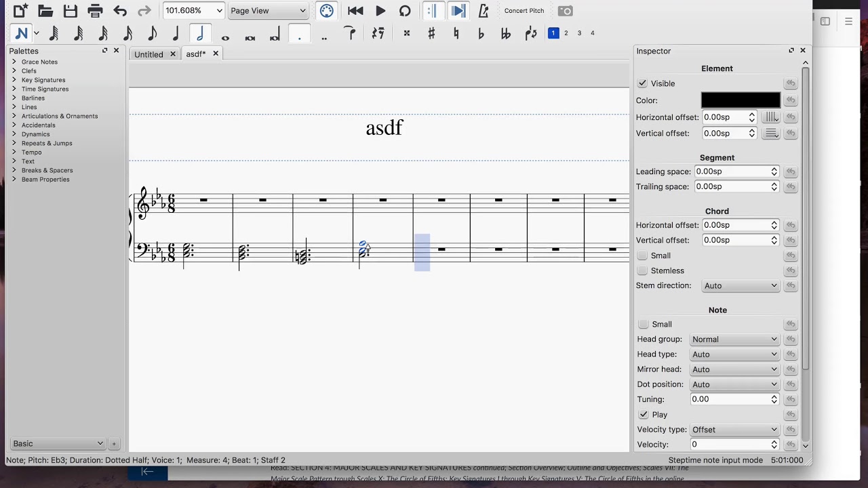Open a score file from the toolbar
The width and height of the screenshot is (868, 488).
(45, 11)
